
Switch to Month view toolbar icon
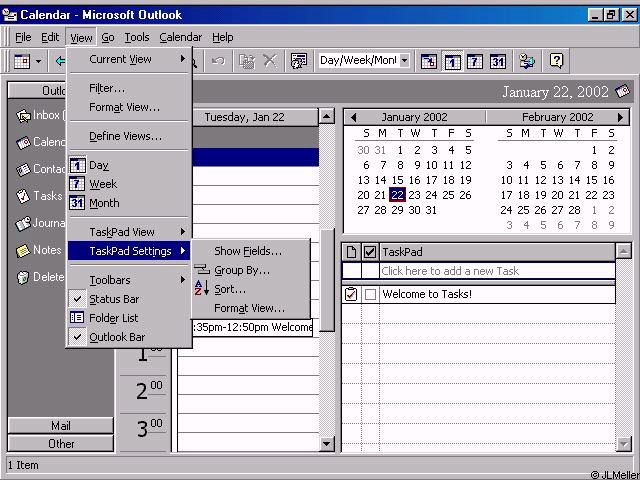tap(498, 62)
